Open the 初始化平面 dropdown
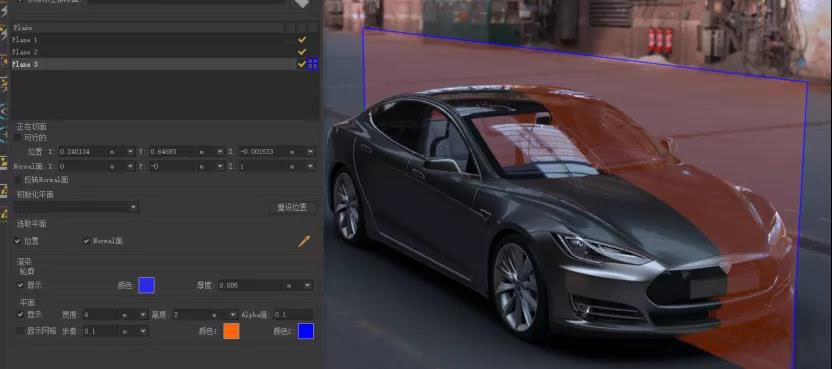The width and height of the screenshot is (832, 369). pos(76,207)
